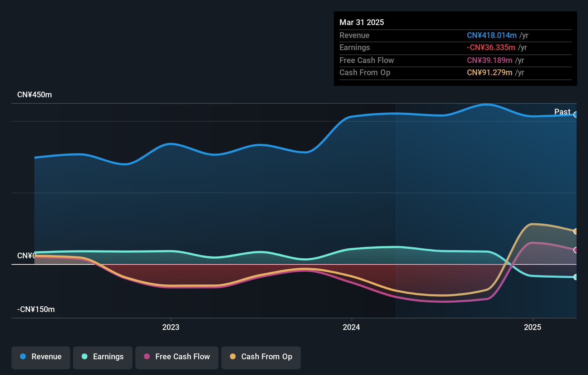588x375 pixels.
Task: Click the CN¥450m y-axis label
Action: (x=34, y=95)
